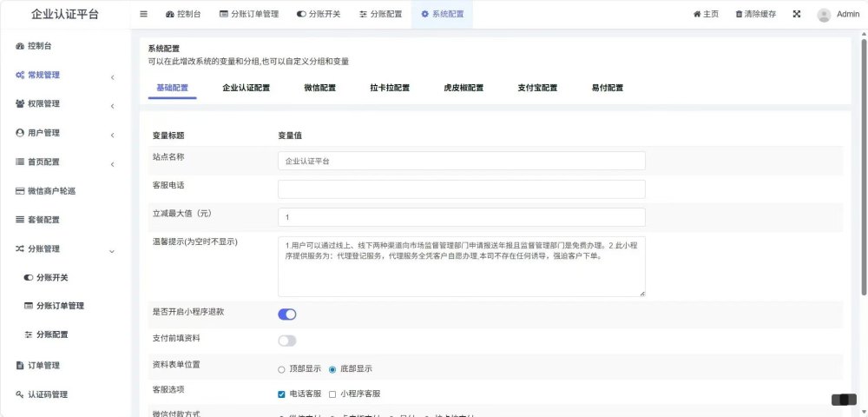Viewport: 868px width, 417px height.
Task: Focus the 站点名称 input field
Action: 462,161
